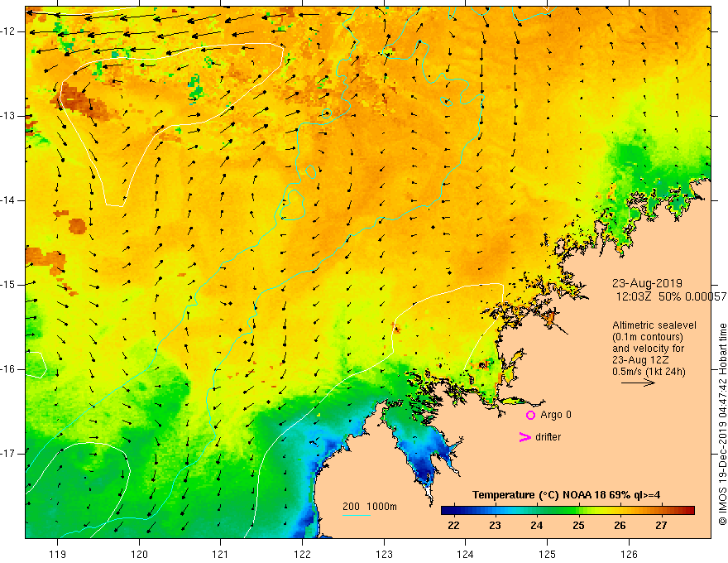The height and width of the screenshot is (563, 728).
Task: Click the drifter text label
Action: pyautogui.click(x=548, y=437)
